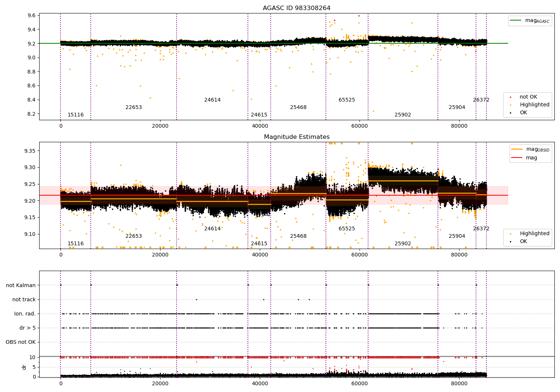The width and height of the screenshot is (560, 392).
Task: Click the 'AGASC ID 983308264' plot title
Action: tap(296, 8)
